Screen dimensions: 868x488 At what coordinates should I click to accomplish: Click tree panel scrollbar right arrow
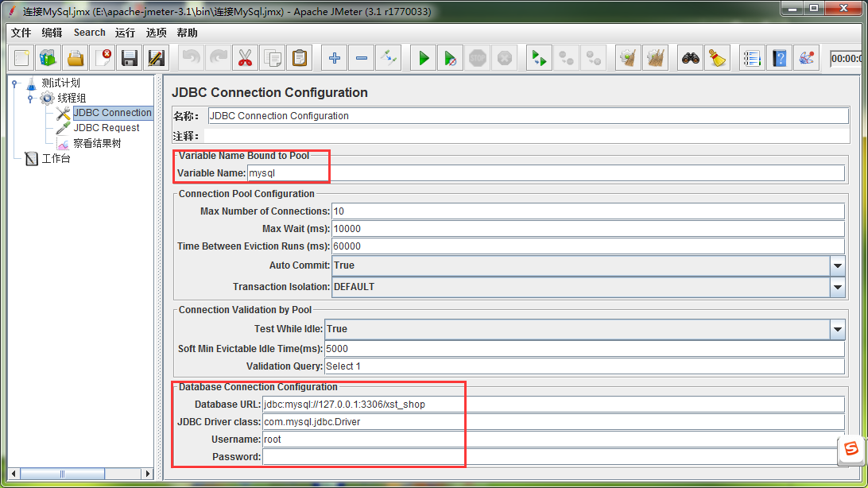pos(147,474)
